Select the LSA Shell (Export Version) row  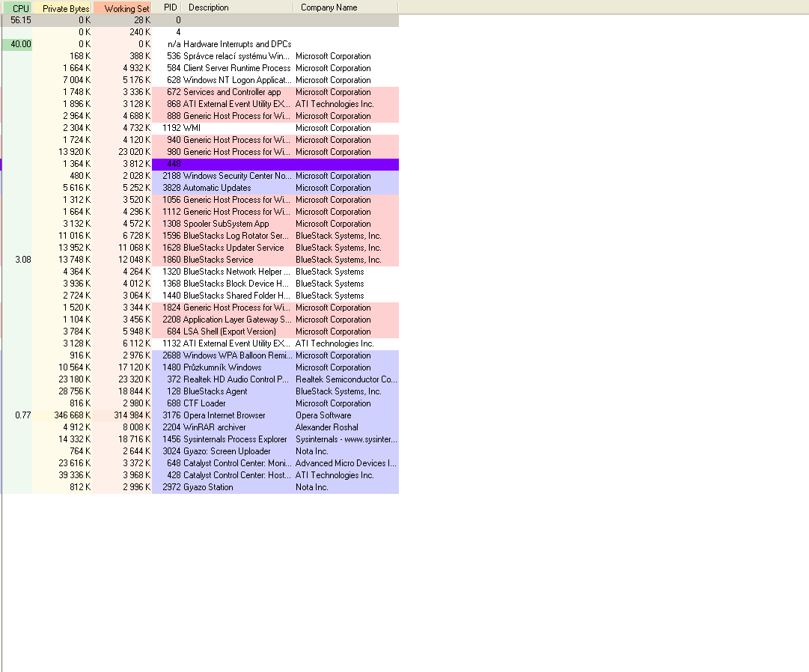coord(200,332)
